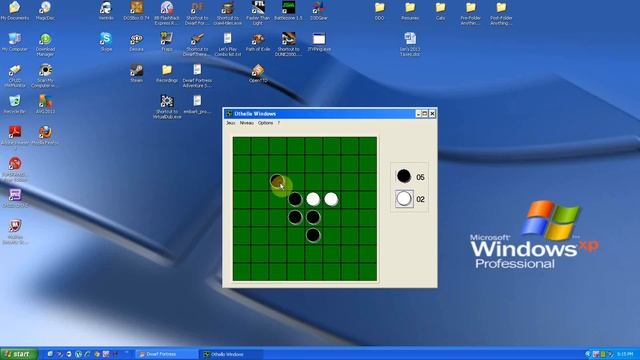Select the Battlezone 1.5 shortcut
This screenshot has width=640, height=360.
289,11
